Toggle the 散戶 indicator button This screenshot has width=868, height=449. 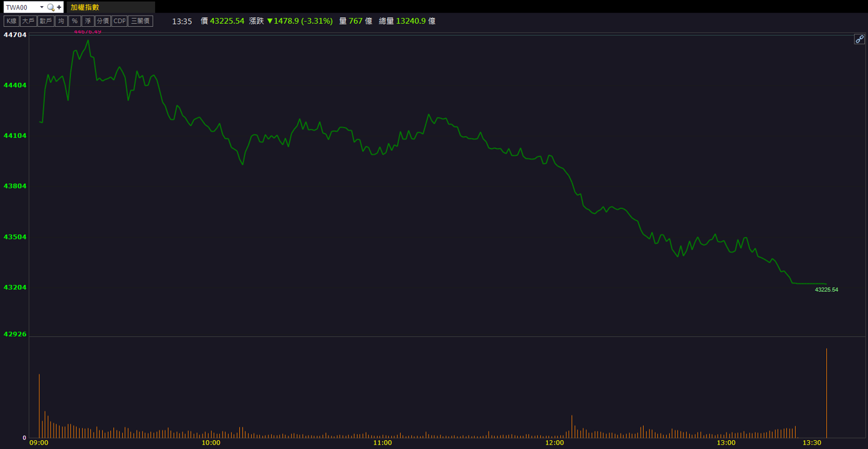point(45,21)
